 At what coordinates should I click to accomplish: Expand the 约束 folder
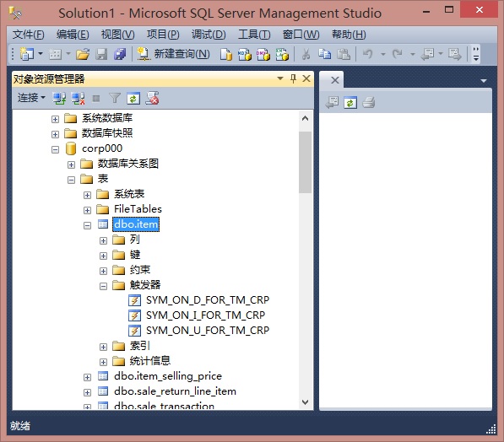103,271
